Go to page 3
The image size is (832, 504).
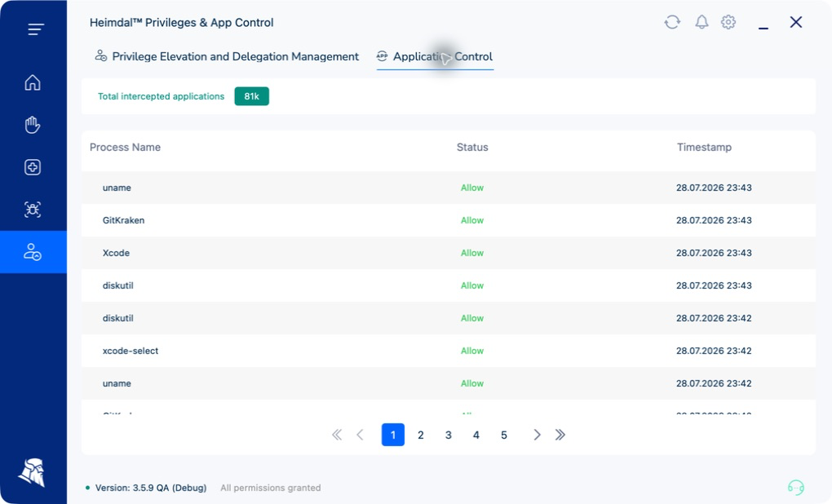449,435
